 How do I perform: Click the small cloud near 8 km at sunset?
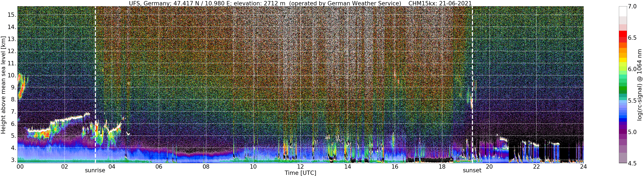[x=471, y=103]
